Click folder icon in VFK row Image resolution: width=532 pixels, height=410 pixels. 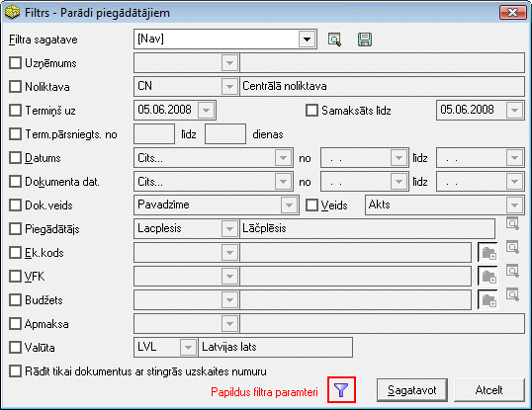point(488,277)
